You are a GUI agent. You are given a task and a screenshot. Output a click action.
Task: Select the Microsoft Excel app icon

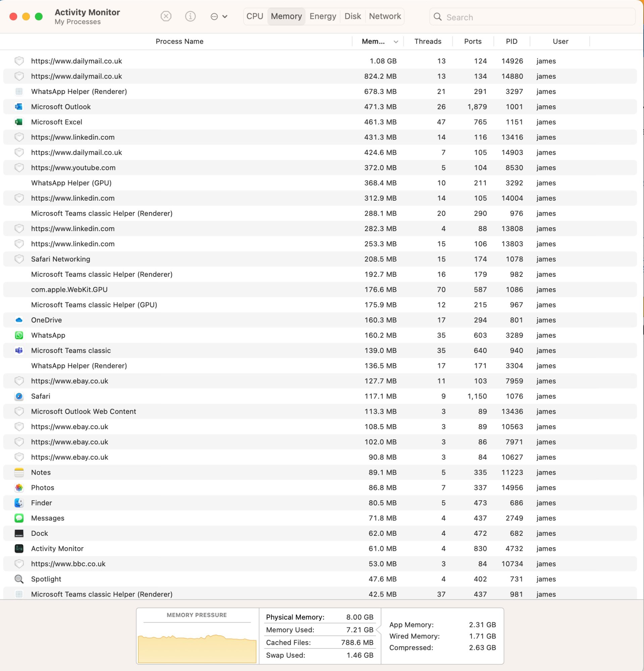[x=19, y=122]
